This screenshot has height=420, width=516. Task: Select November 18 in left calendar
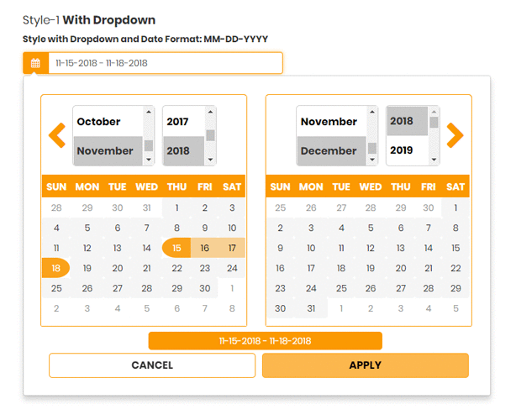(x=56, y=268)
